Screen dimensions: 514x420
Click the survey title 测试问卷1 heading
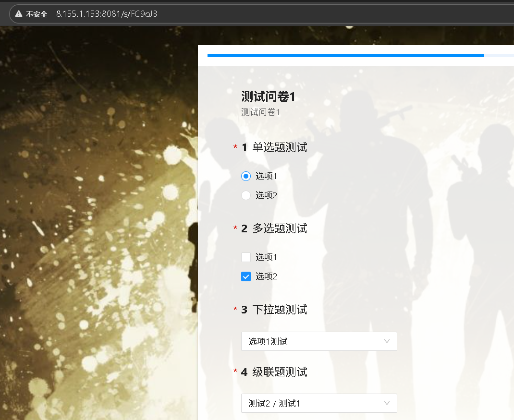click(268, 96)
